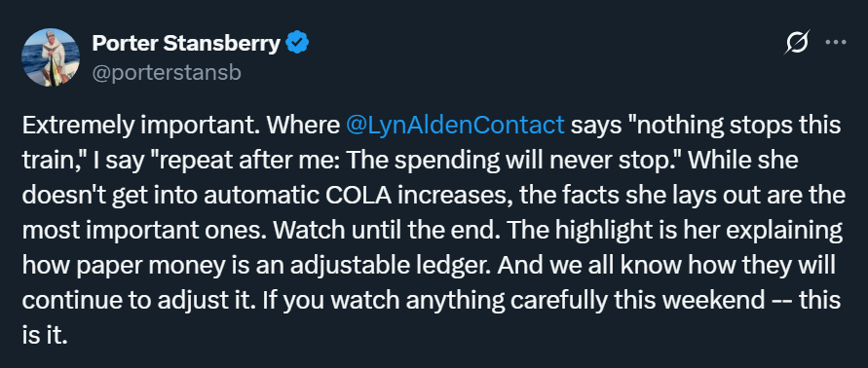The height and width of the screenshot is (368, 868).
Task: Open Porter Stansberry's profile picture
Action: click(x=51, y=57)
